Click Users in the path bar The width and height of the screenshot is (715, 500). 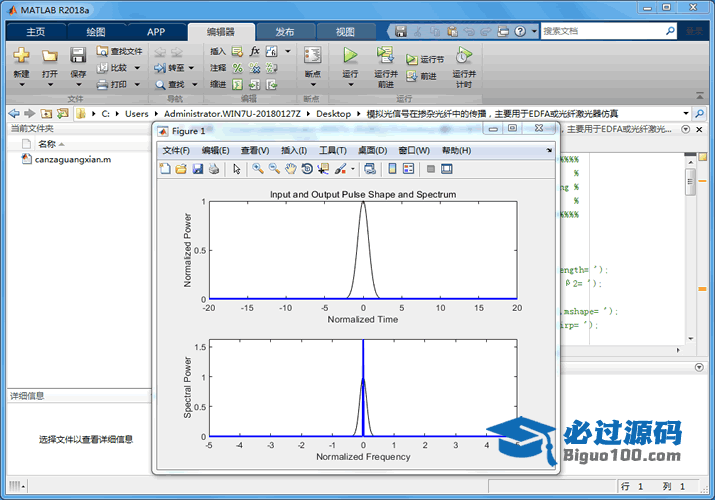[136, 114]
